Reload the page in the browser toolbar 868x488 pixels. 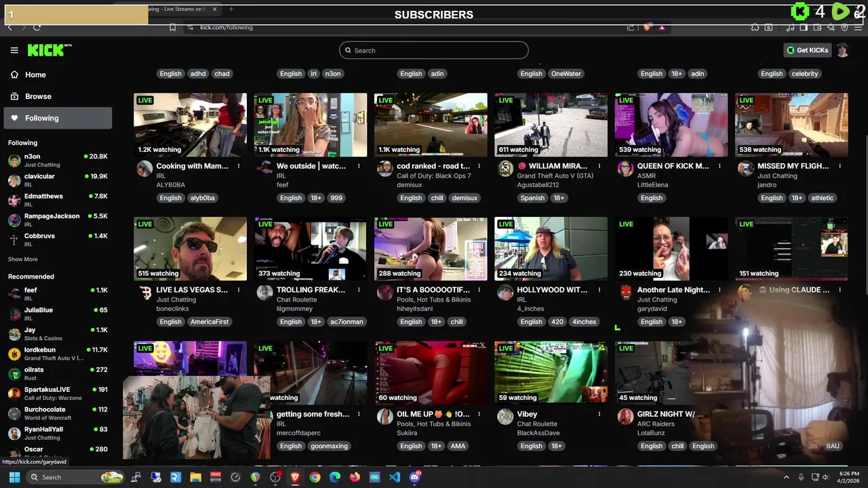[x=37, y=27]
